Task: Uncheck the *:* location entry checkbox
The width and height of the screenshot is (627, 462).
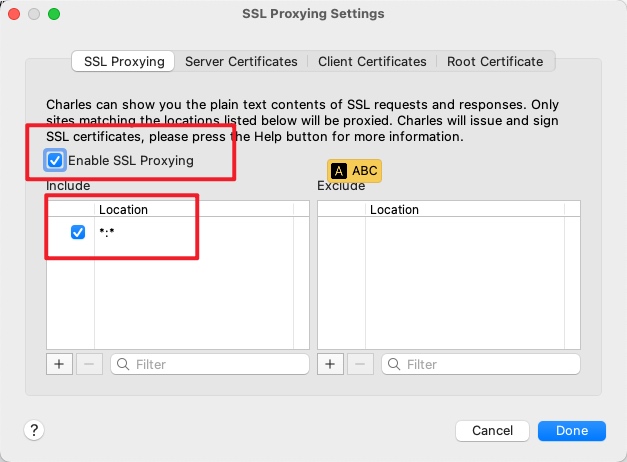Action: pos(78,232)
